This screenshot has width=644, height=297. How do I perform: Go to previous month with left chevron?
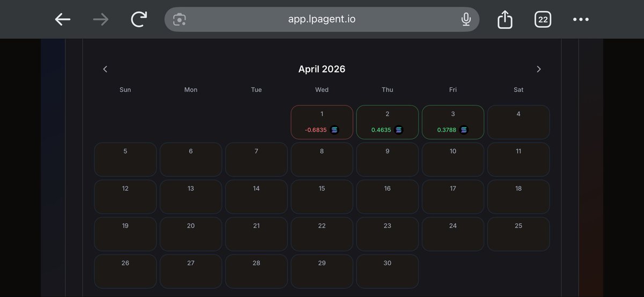(x=105, y=69)
